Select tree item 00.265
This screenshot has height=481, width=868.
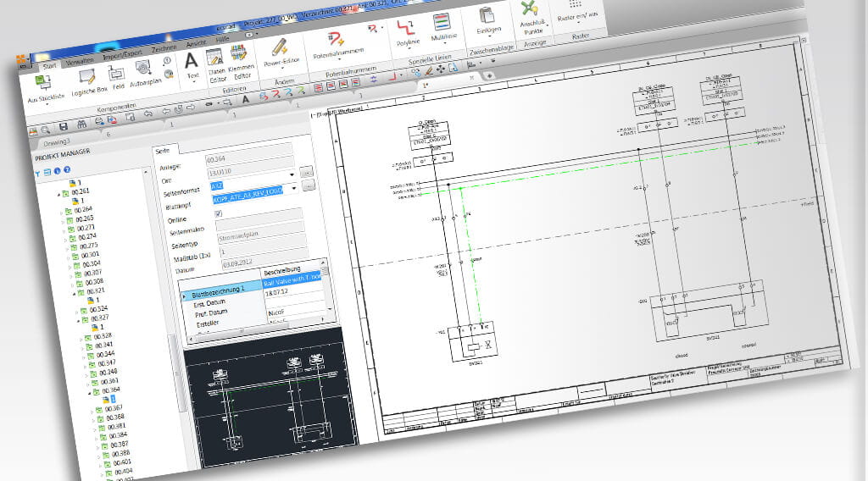pos(85,219)
